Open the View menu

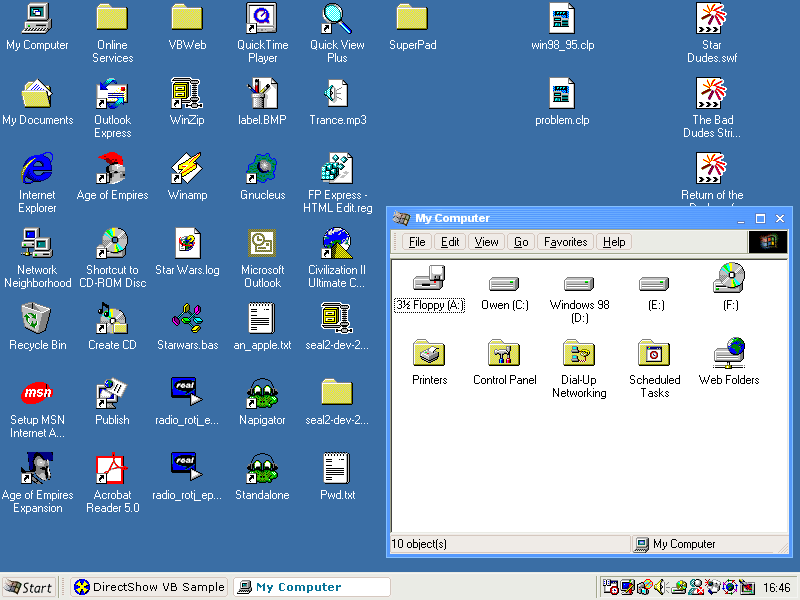coord(486,242)
